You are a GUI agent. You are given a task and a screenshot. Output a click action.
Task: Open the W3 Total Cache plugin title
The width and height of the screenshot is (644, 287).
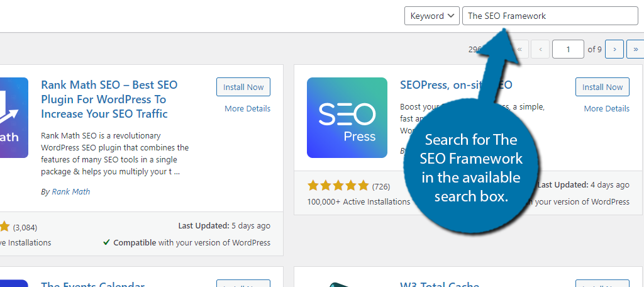click(x=440, y=284)
